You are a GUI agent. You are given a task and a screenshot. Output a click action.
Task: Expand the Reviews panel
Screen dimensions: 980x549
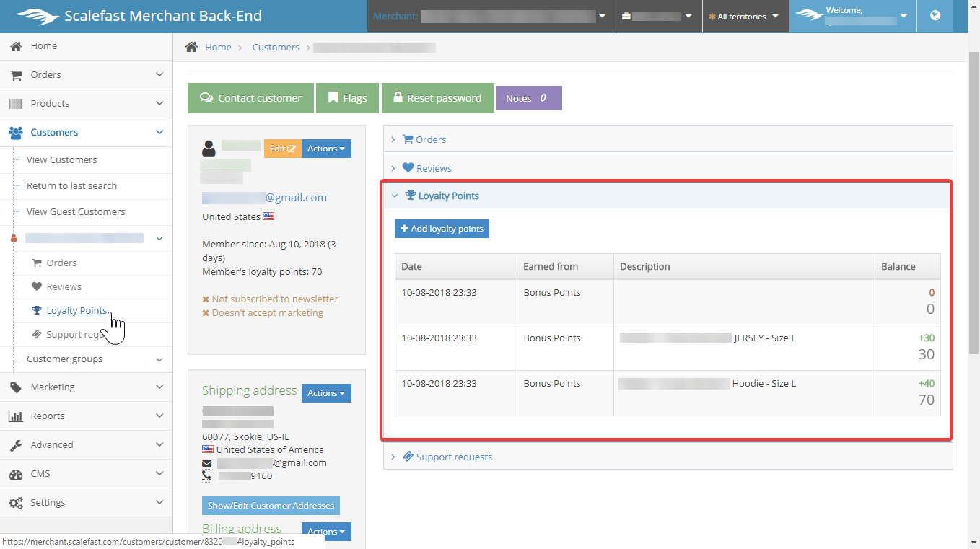pos(433,168)
